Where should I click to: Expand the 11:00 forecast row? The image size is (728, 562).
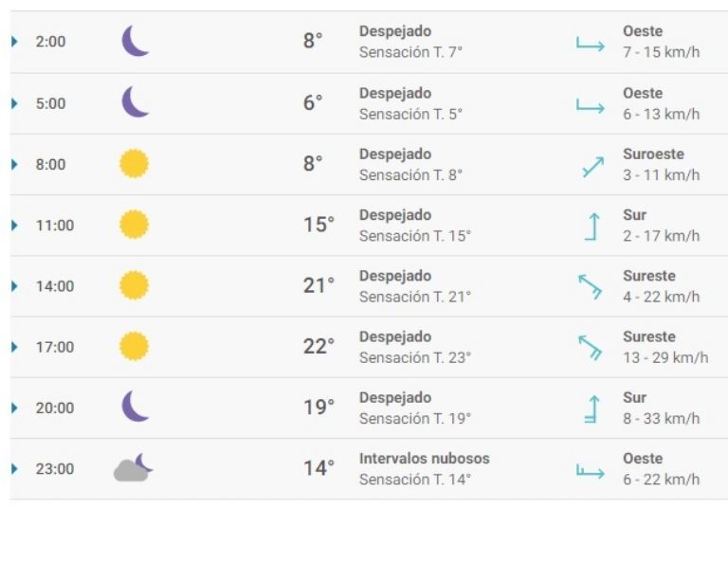[14, 226]
